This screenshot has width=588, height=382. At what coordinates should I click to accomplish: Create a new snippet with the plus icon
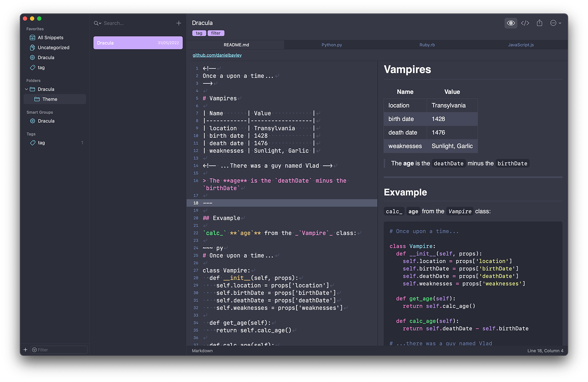point(179,23)
